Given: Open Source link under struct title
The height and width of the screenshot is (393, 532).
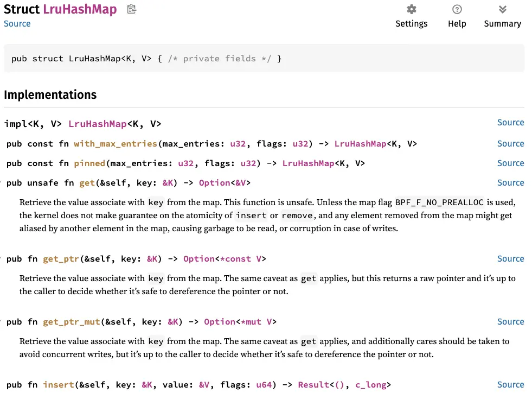Looking at the screenshot, I should (x=17, y=23).
